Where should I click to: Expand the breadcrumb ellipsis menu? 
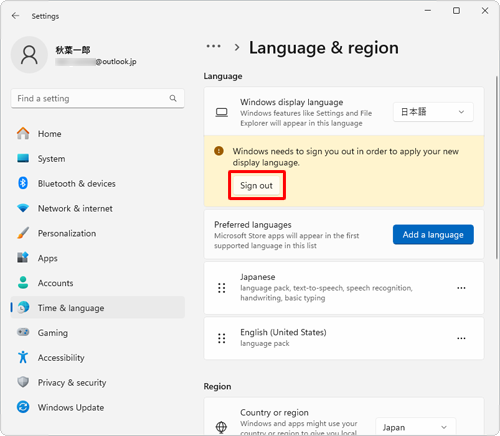click(213, 46)
